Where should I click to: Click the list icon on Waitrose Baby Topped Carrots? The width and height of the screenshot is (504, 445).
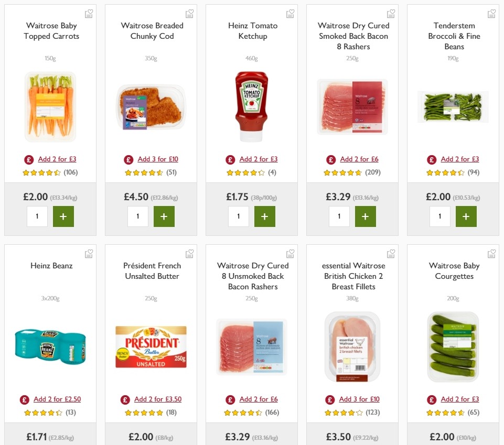click(89, 13)
